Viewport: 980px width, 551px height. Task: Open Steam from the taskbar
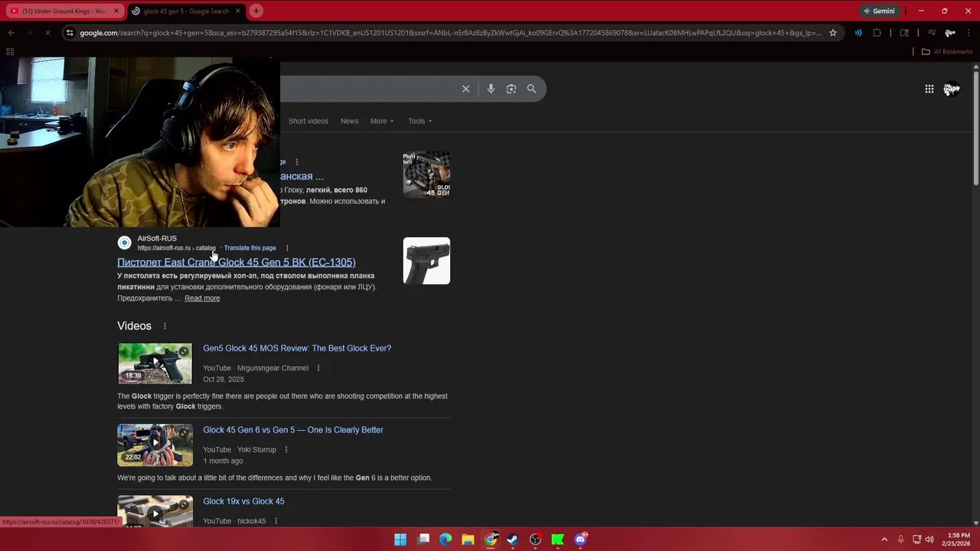[x=513, y=540]
